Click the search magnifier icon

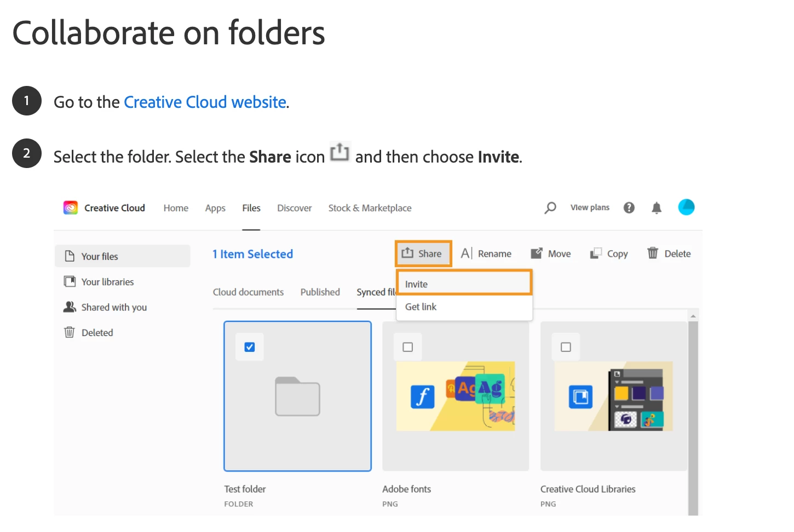tap(550, 208)
